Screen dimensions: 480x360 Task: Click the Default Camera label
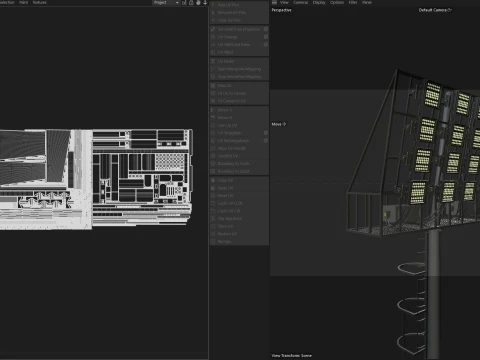pyautogui.click(x=433, y=10)
